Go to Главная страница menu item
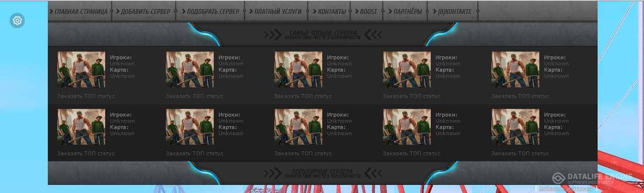Screen dimensions: 644x193 pos(80,11)
